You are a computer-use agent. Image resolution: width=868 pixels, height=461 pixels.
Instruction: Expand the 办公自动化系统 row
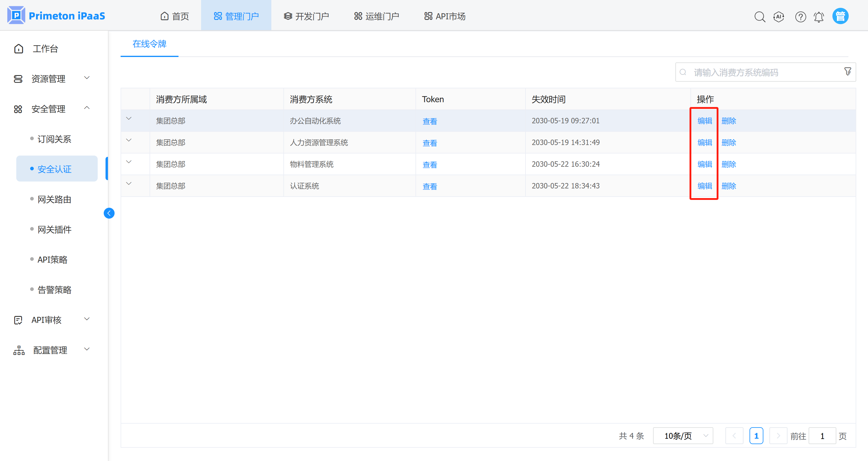click(129, 118)
